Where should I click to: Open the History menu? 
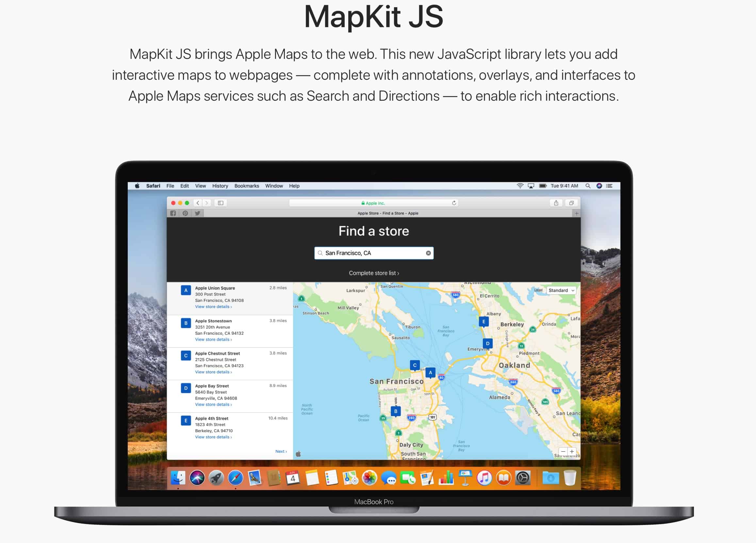[220, 186]
